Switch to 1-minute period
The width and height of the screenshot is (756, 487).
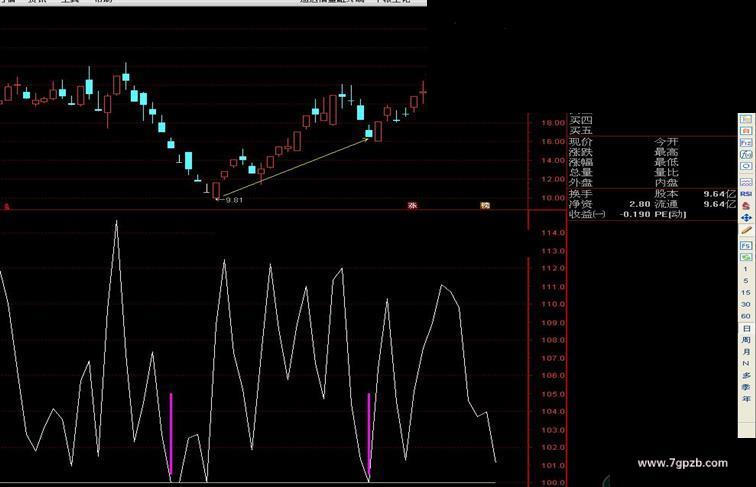click(746, 269)
